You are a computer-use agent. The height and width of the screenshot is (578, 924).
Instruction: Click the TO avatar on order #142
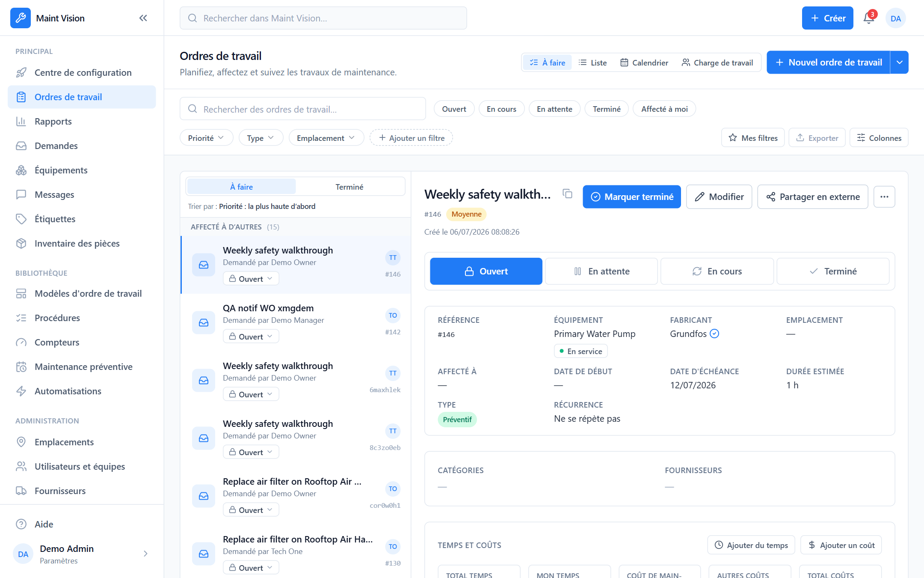(x=393, y=315)
